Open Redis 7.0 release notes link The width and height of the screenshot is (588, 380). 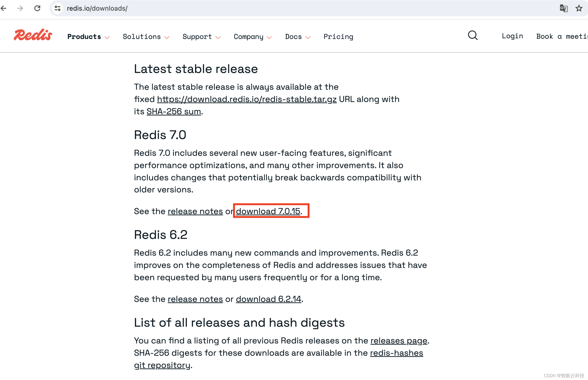[x=195, y=211]
